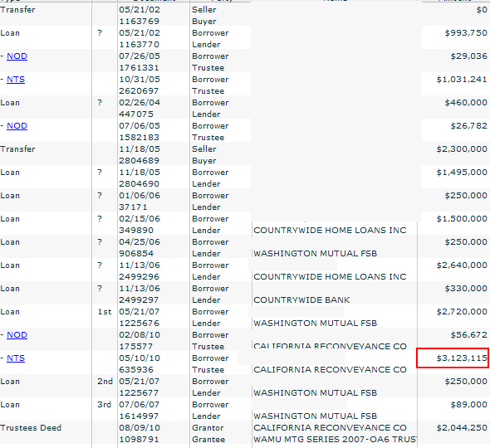Click the 2nd lien position cell
Image resolution: width=490 pixels, height=448 pixels.
(x=105, y=381)
